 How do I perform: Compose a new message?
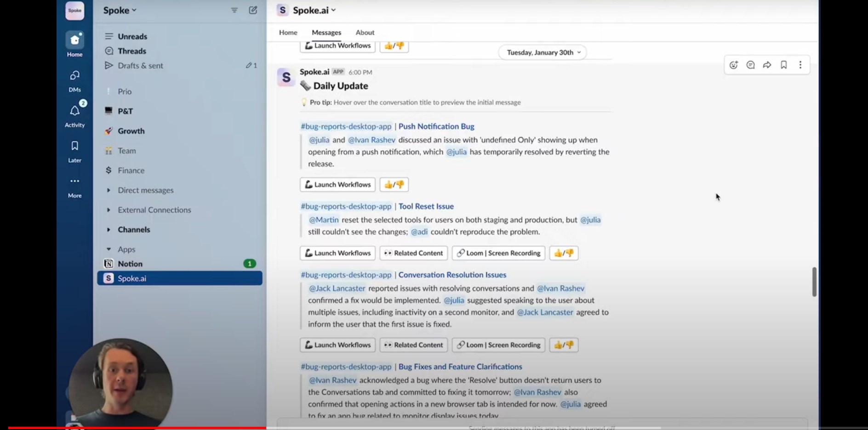coord(253,10)
